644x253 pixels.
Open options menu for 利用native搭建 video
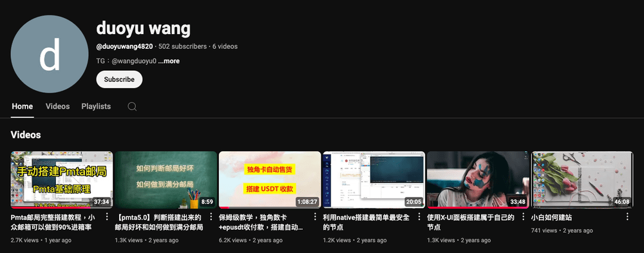click(419, 217)
